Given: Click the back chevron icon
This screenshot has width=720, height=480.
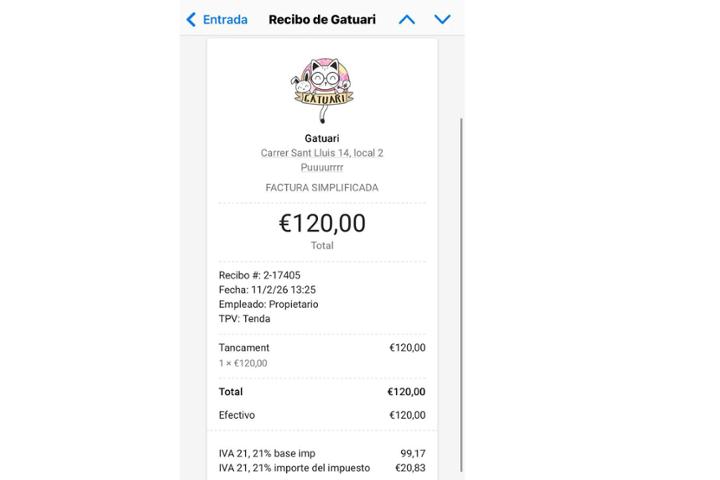Looking at the screenshot, I should pyautogui.click(x=191, y=19).
